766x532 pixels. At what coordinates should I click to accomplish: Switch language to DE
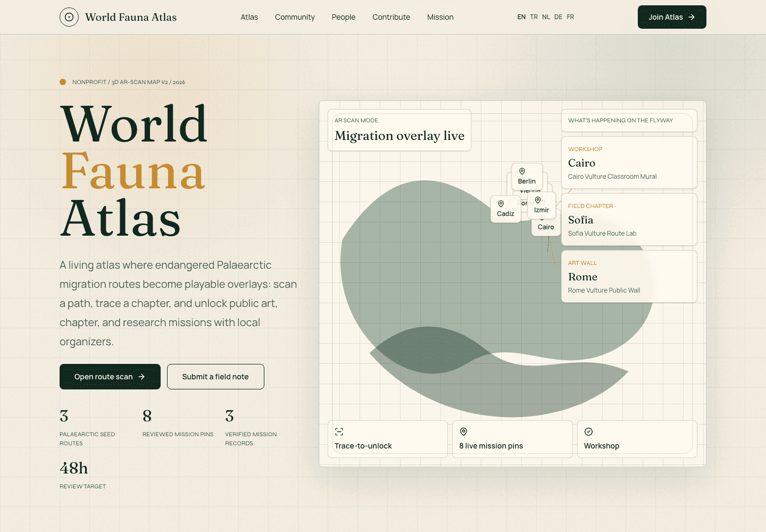click(x=559, y=17)
